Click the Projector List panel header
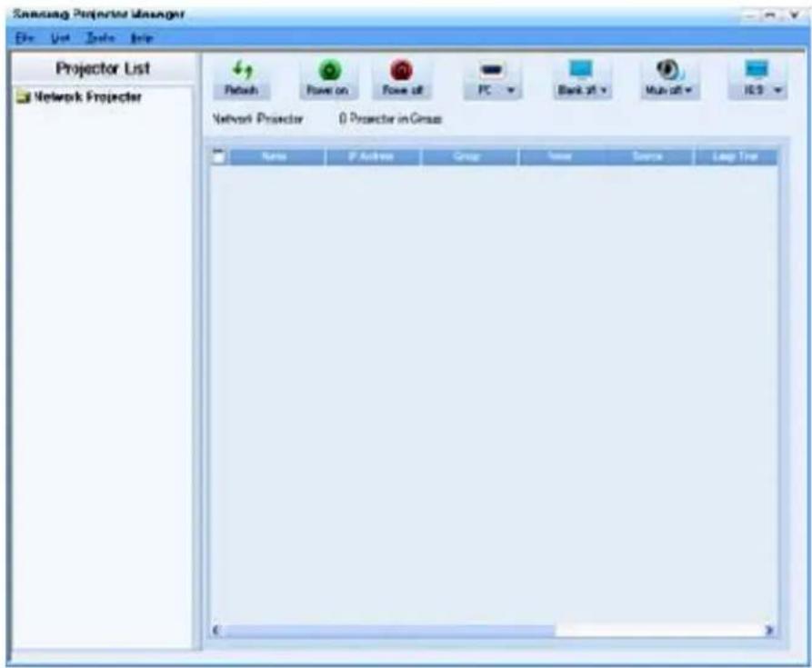The image size is (812, 668). (103, 68)
